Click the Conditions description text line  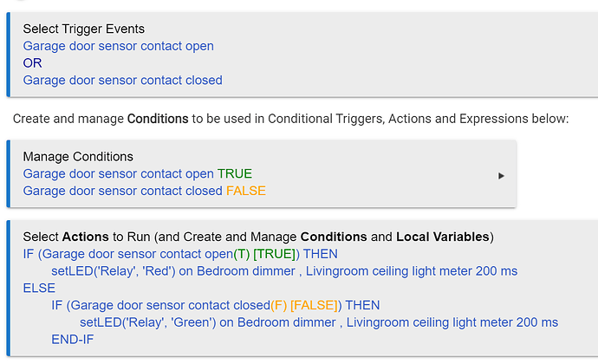pos(290,119)
